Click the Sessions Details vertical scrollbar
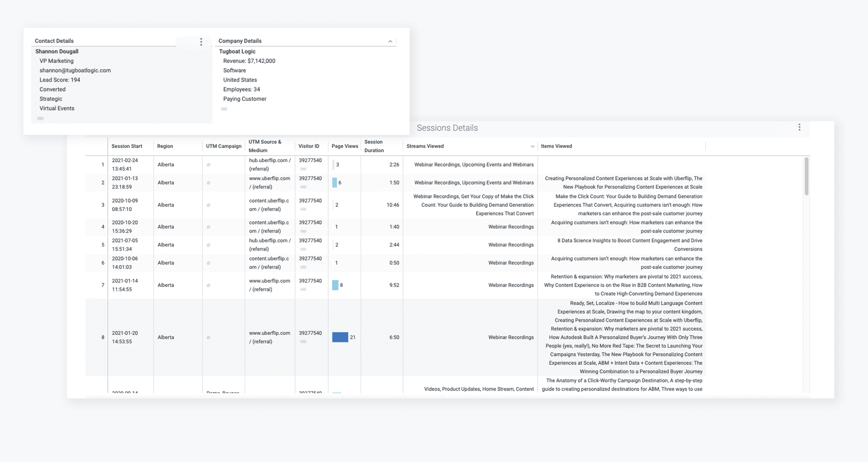Screen dimensions: 868x462 pos(806,176)
